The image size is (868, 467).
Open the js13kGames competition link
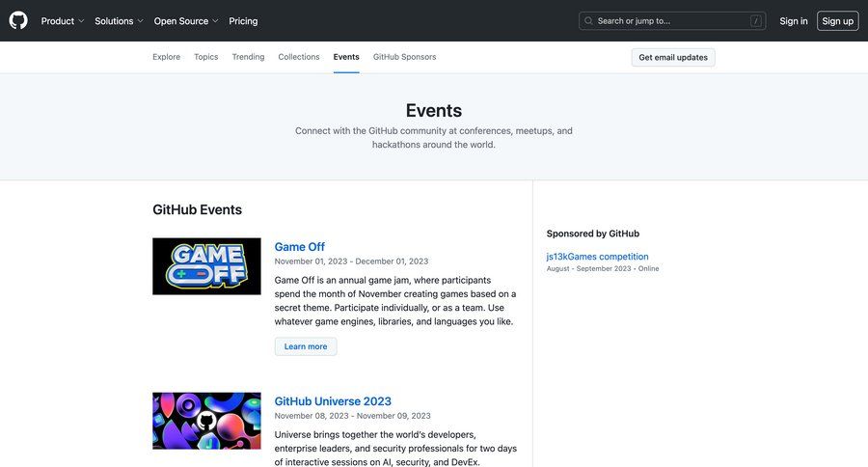597,257
